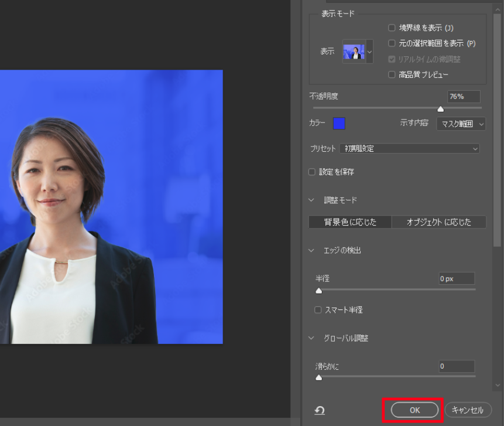The height and width of the screenshot is (426, 504).
Task: Click the 滑らかに slider handle
Action: [319, 377]
